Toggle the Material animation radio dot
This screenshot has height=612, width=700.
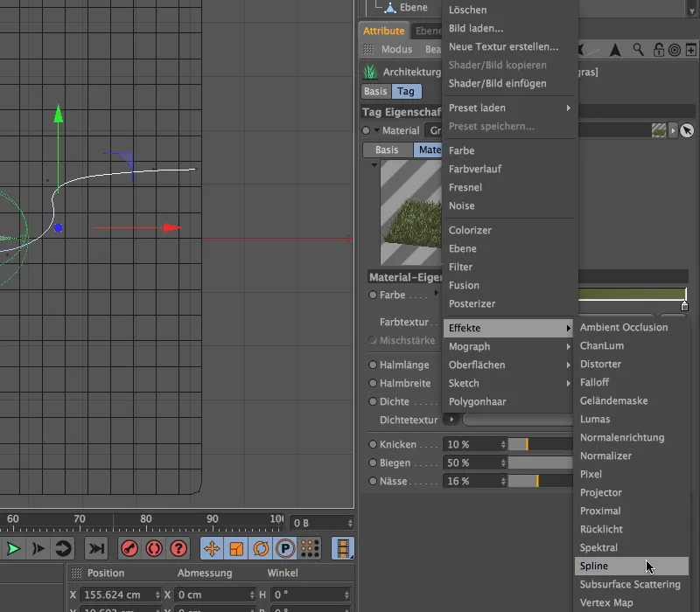[x=366, y=130]
